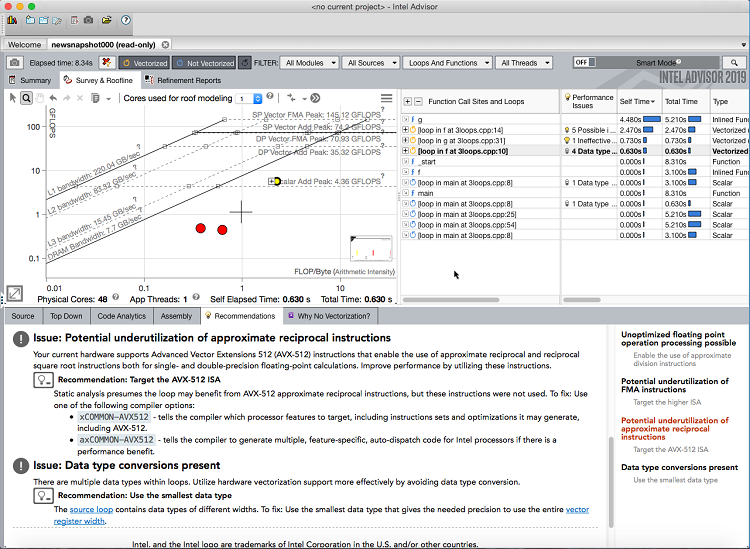Click the collapse-all minus icon in the grid header
The width and height of the screenshot is (750, 549).
pyautogui.click(x=418, y=101)
